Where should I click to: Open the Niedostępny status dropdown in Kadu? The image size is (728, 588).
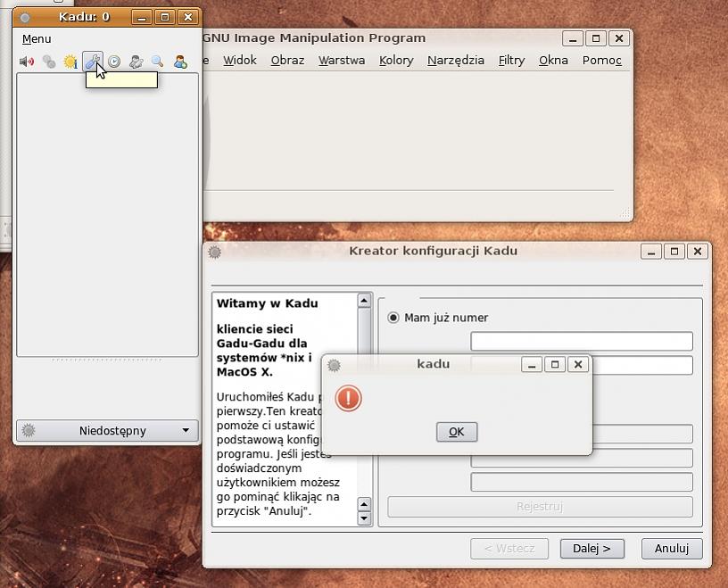pyautogui.click(x=107, y=431)
